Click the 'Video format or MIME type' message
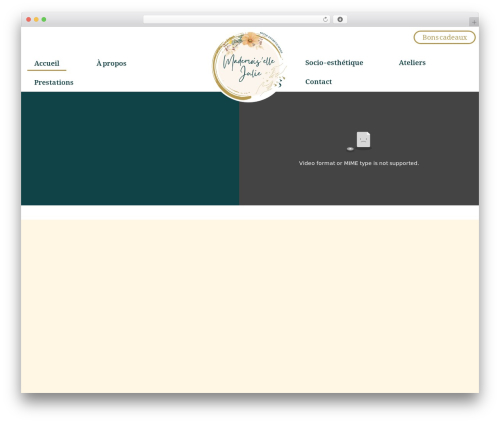Screen dimensions: 500x423 point(359,163)
